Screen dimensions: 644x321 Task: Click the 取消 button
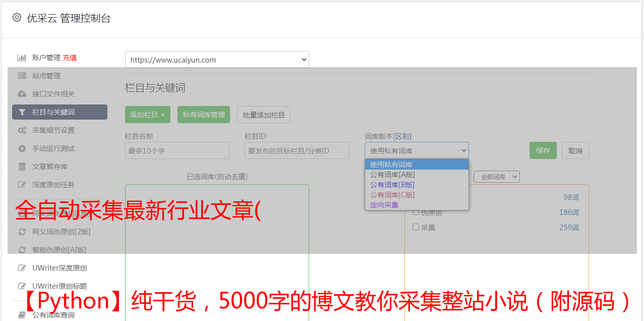click(x=575, y=150)
